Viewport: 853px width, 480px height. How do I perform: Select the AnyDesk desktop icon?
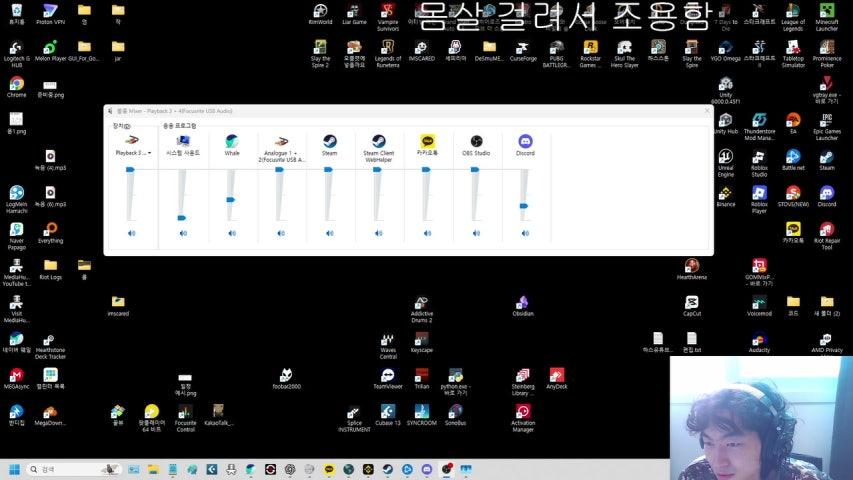click(557, 379)
